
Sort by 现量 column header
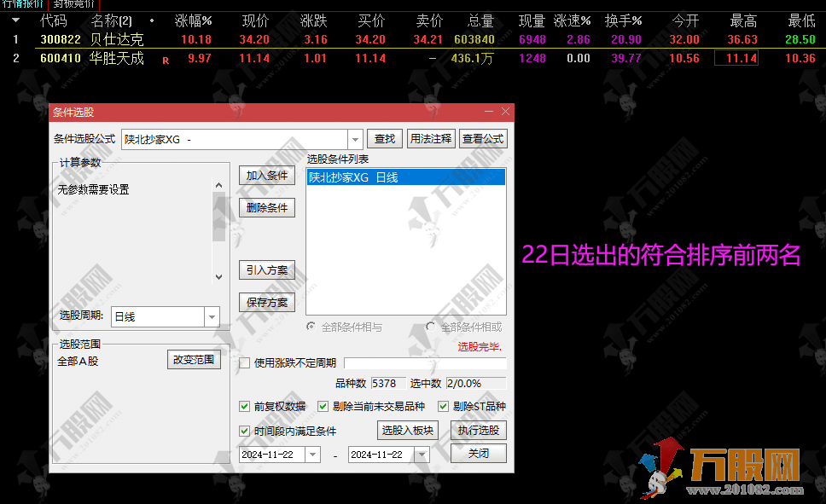click(532, 21)
